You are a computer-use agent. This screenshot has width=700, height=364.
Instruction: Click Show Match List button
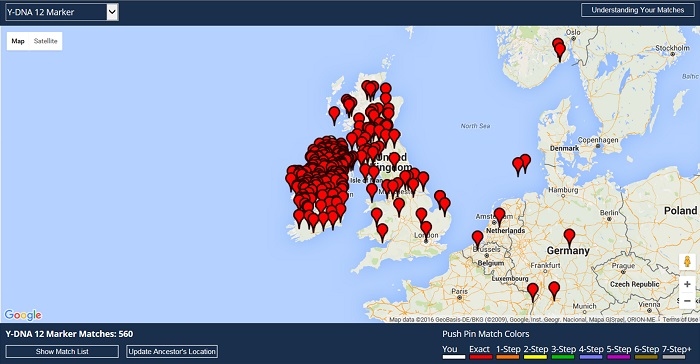(62, 351)
